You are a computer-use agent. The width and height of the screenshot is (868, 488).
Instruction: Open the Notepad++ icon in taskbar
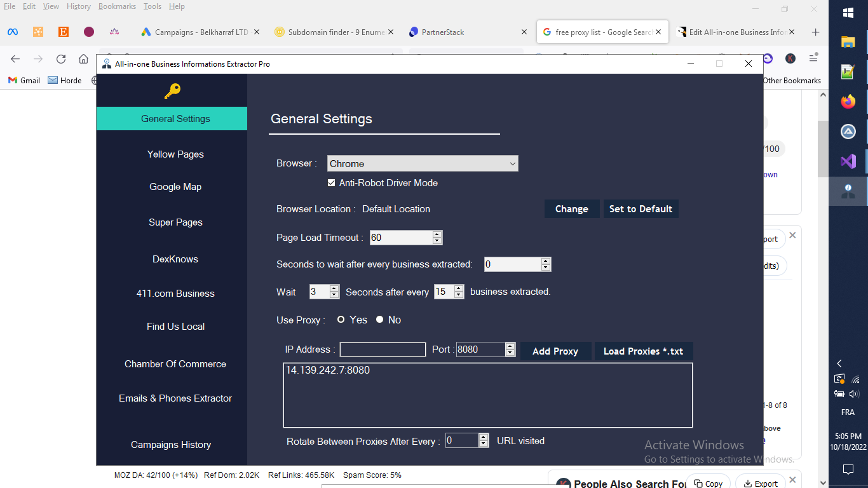click(848, 72)
